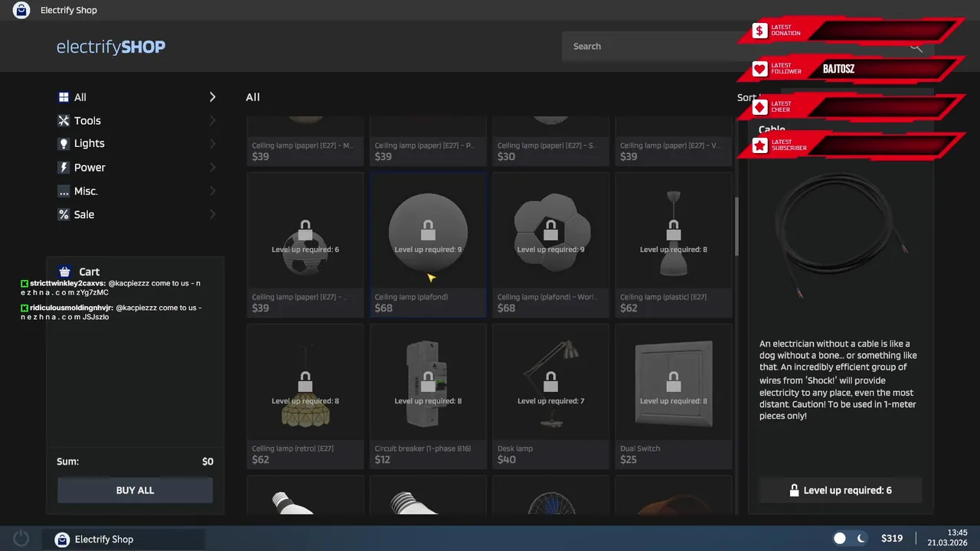Click the electrifySHOP logo

point(111,47)
